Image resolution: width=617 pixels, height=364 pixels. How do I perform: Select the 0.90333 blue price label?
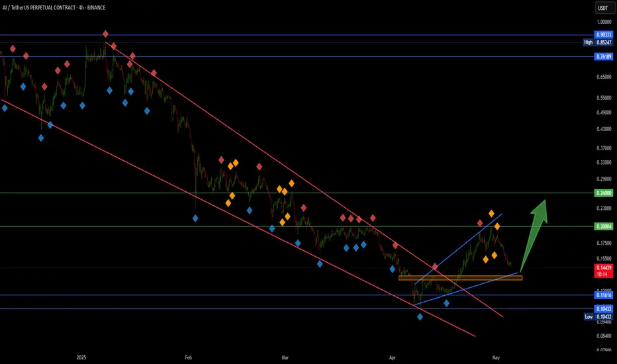point(604,34)
